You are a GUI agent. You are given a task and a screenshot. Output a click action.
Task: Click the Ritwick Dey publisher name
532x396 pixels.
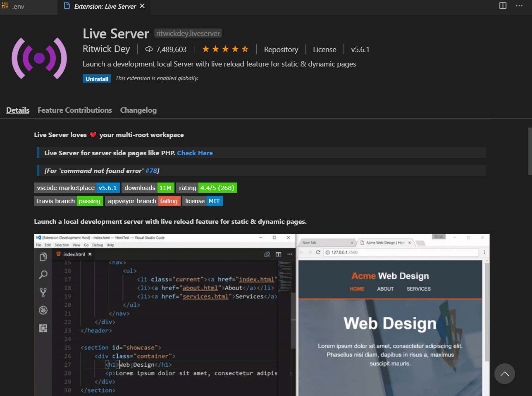click(x=106, y=49)
